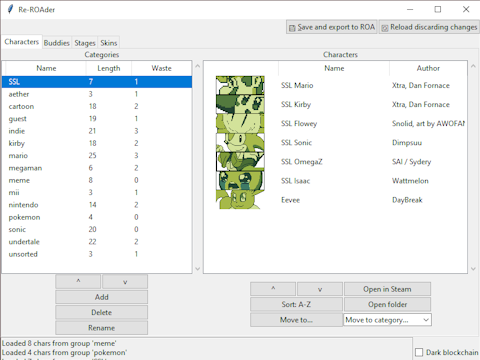Select the unsorted category row
Viewport: 480px width, 360px height.
coord(97,254)
